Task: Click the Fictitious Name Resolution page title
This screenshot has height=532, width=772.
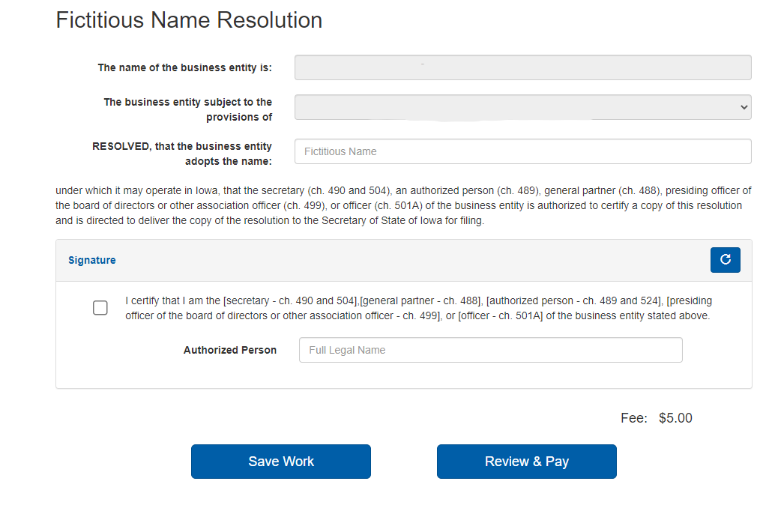Action: (189, 19)
